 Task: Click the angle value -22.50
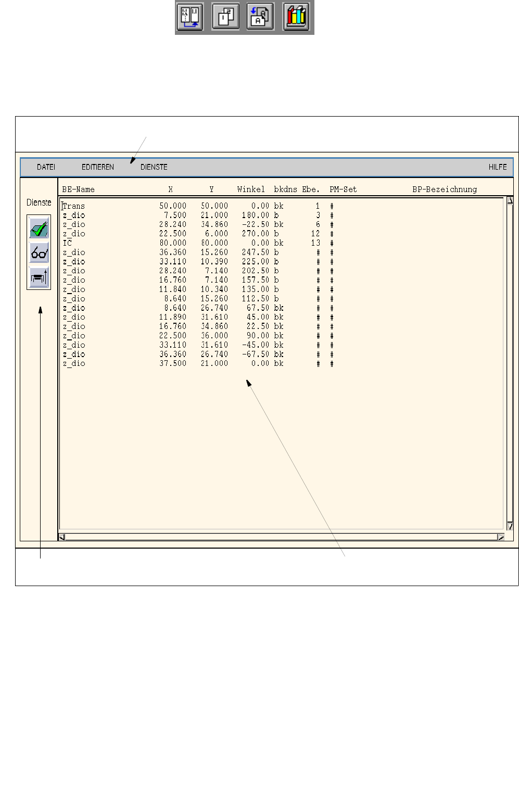tap(256, 225)
